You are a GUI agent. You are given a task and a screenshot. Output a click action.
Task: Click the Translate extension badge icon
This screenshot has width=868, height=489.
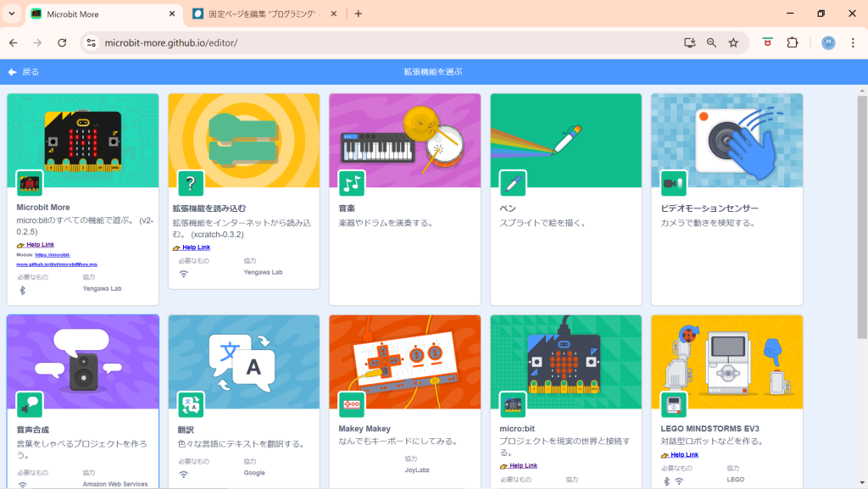pyautogui.click(x=191, y=404)
